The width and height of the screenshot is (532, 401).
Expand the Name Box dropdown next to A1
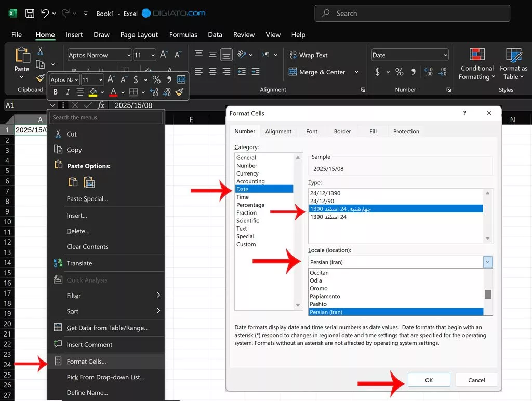coord(52,105)
